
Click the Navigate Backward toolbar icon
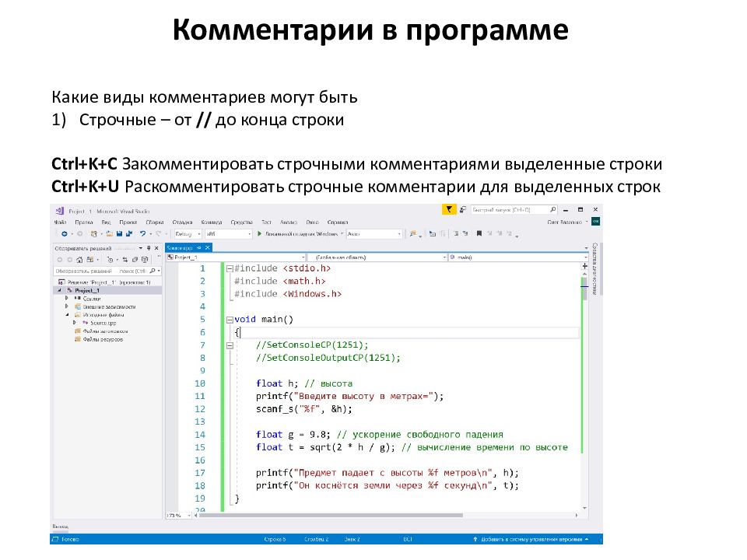click(64, 234)
